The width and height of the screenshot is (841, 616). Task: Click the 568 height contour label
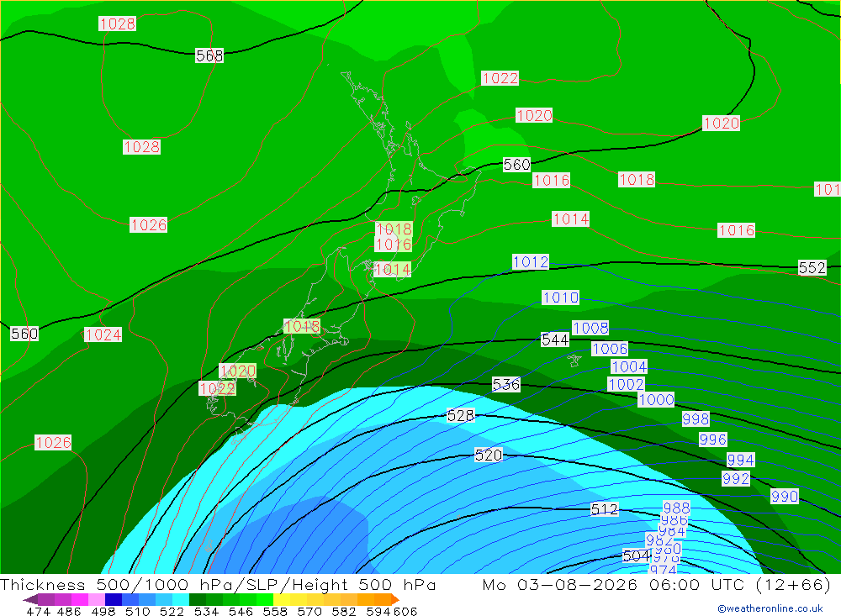tap(209, 55)
